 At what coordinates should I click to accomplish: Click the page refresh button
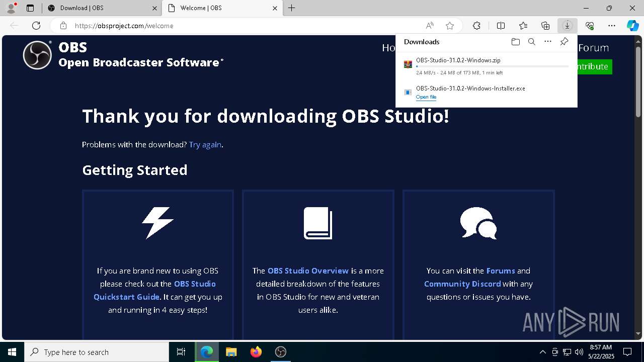tap(36, 26)
